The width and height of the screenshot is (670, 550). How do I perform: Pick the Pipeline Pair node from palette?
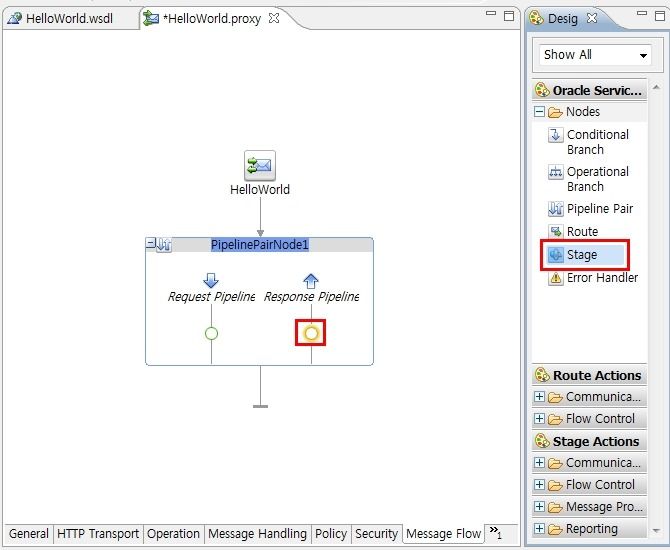(591, 209)
